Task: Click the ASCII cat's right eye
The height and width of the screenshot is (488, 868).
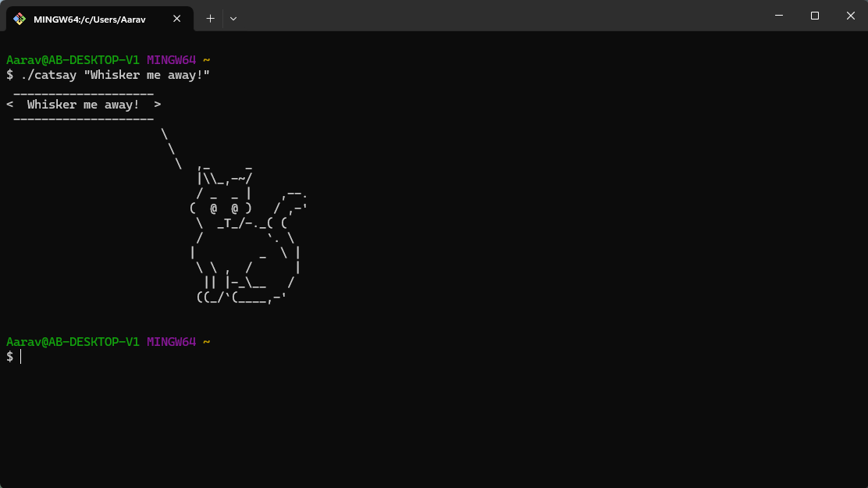Action: point(235,208)
